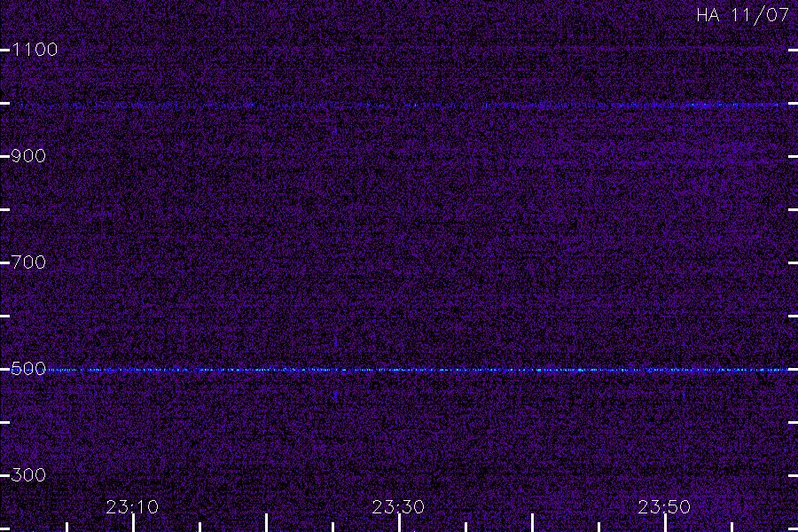
Task: Click the 900 frequency axis label
Action: pos(28,156)
